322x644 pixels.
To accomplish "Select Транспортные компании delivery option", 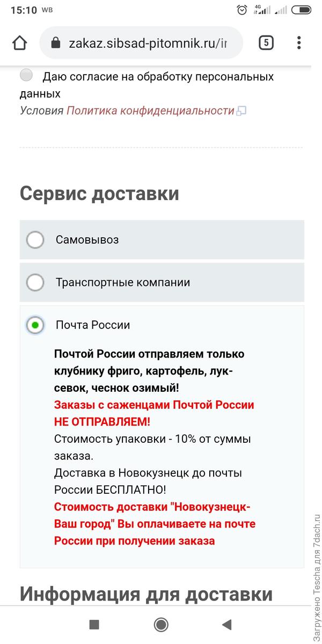I will coord(35,282).
